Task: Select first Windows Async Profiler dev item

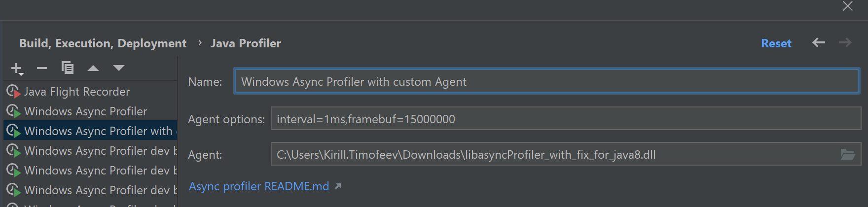Action: [x=90, y=151]
